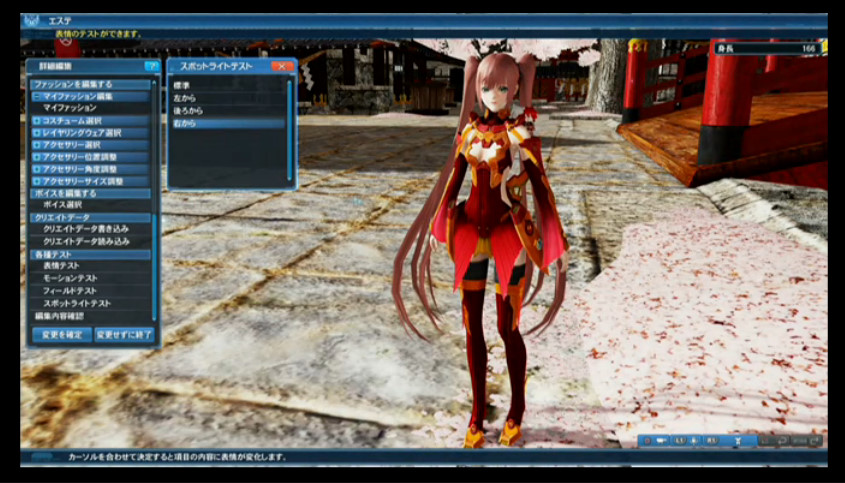Click the ボイスを編集する header
This screenshot has width=845, height=483.
(90, 193)
